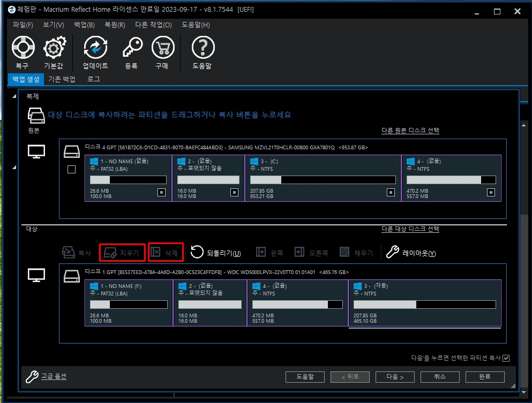Select target partition 1 NO NAME (F:)
532x403 pixels.
[129, 303]
